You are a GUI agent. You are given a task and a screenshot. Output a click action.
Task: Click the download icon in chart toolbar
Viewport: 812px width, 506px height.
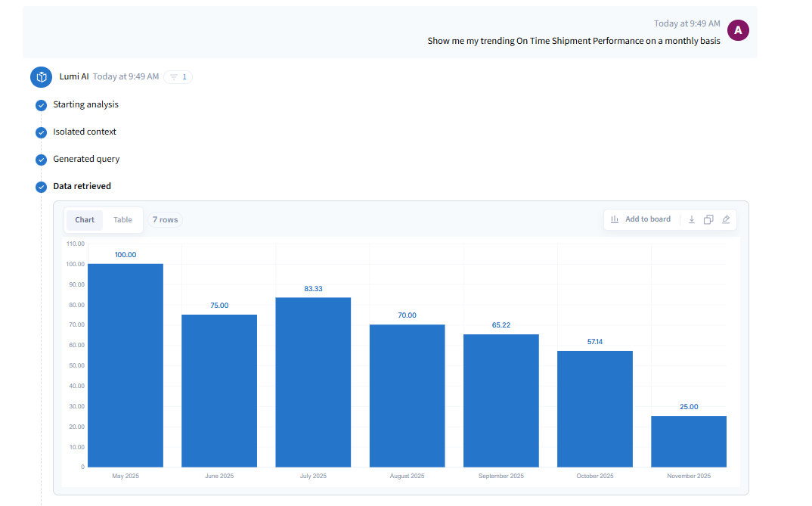691,219
